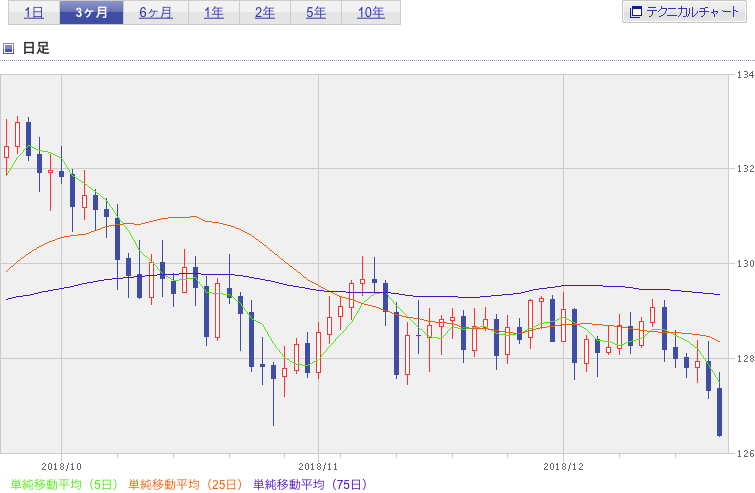The width and height of the screenshot is (755, 493).
Task: Switch to the 1日 period tab
Action: pyautogui.click(x=34, y=13)
